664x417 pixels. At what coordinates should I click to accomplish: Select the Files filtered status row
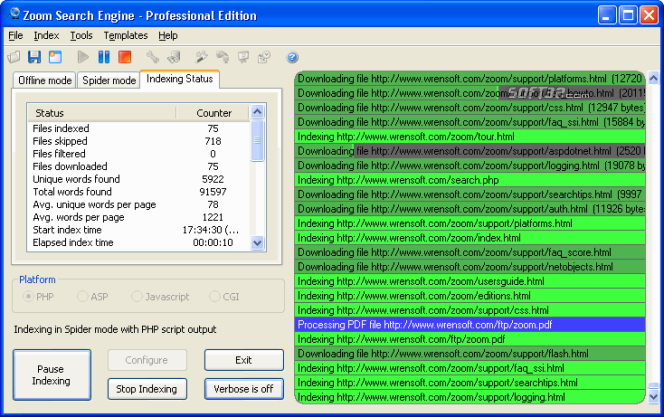(x=139, y=154)
